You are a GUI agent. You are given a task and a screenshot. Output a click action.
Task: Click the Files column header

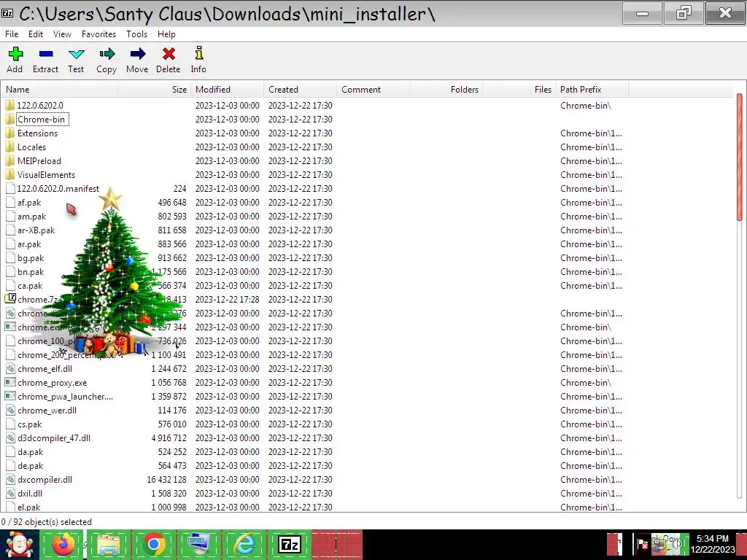519,90
